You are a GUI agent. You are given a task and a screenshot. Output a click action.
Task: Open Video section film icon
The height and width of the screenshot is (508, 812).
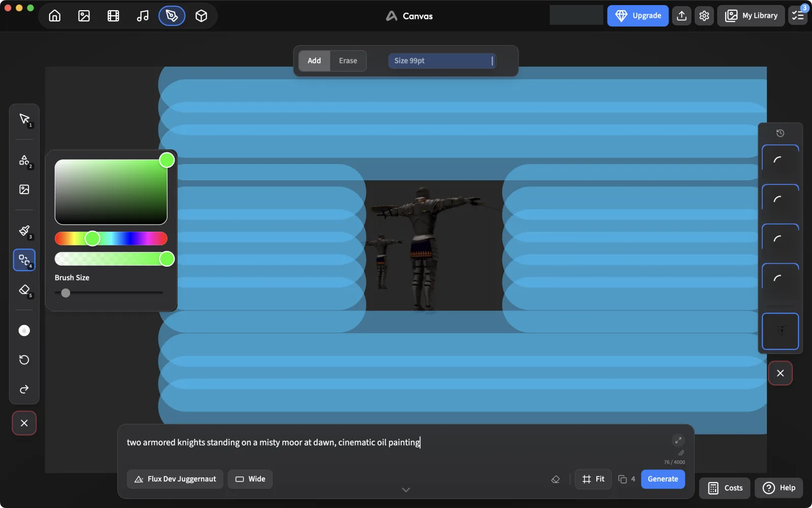point(113,16)
